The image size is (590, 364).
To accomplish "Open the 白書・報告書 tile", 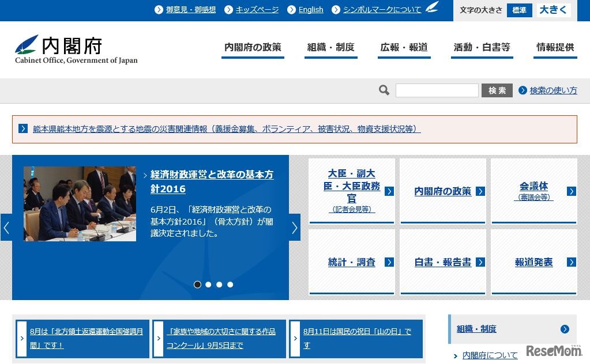I will pyautogui.click(x=443, y=262).
